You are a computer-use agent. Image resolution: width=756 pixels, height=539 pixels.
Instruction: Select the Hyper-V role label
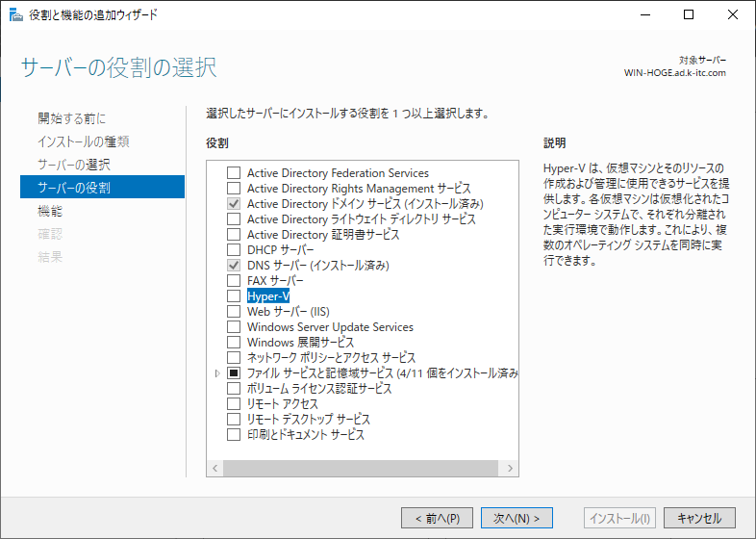[268, 295]
